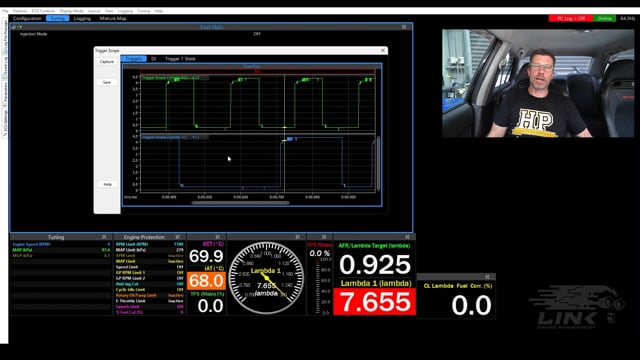The image size is (640, 360).
Task: Click the CL Lambda Fuel Corr 0.0 value
Action: point(471,305)
